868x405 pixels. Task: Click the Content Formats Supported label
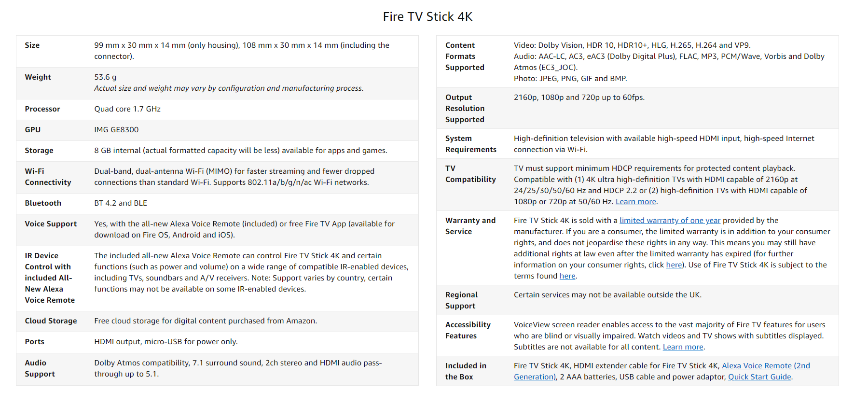(x=464, y=56)
